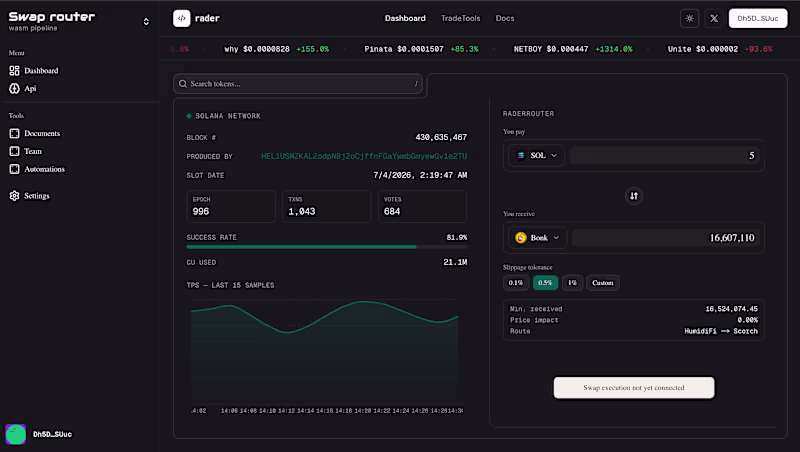
Task: Click the You receive amount field
Action: (666, 238)
